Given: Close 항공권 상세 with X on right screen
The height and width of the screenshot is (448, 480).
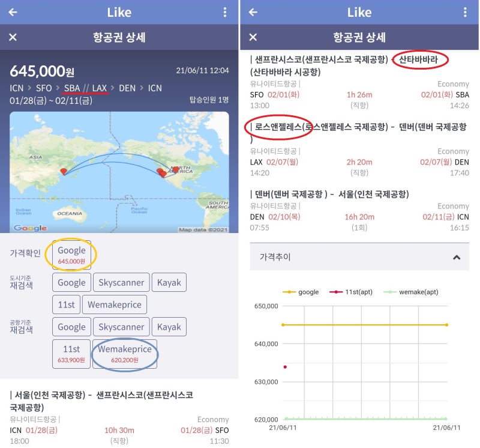Looking at the screenshot, I should (x=253, y=37).
